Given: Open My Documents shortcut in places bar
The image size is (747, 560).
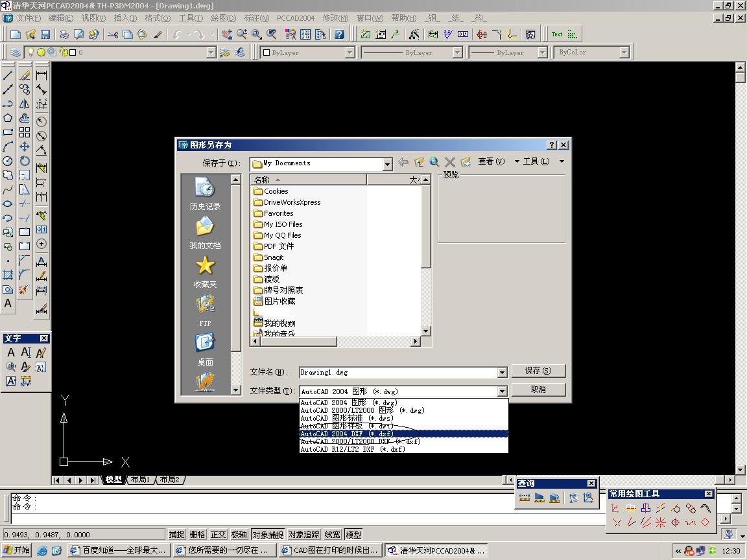Looking at the screenshot, I should tap(205, 233).
